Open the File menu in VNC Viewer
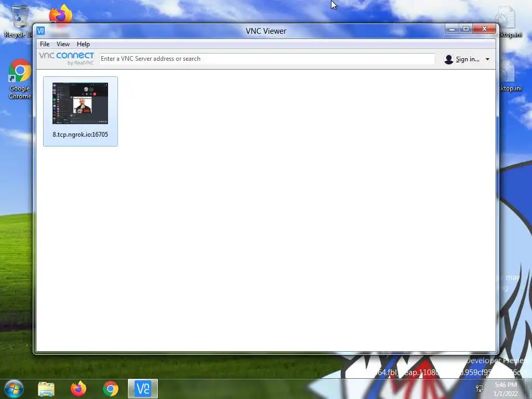 coord(45,44)
